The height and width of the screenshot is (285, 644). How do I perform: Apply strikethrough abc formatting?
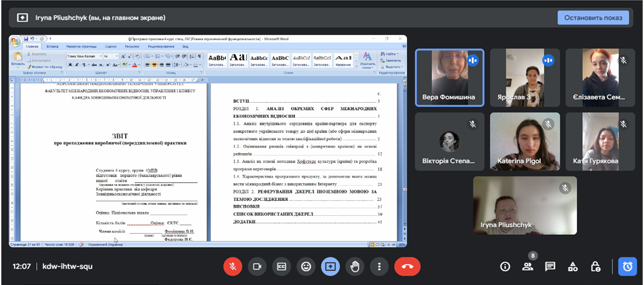click(x=94, y=65)
